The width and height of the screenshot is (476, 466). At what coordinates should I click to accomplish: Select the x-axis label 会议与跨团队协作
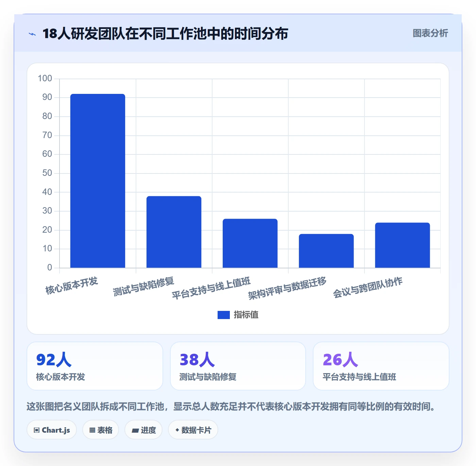[x=368, y=287]
